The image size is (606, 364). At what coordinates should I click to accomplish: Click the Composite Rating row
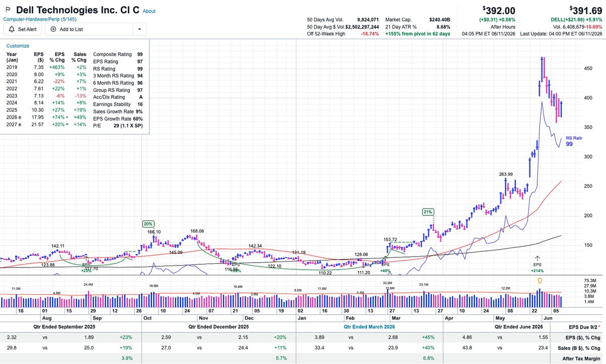coord(118,55)
